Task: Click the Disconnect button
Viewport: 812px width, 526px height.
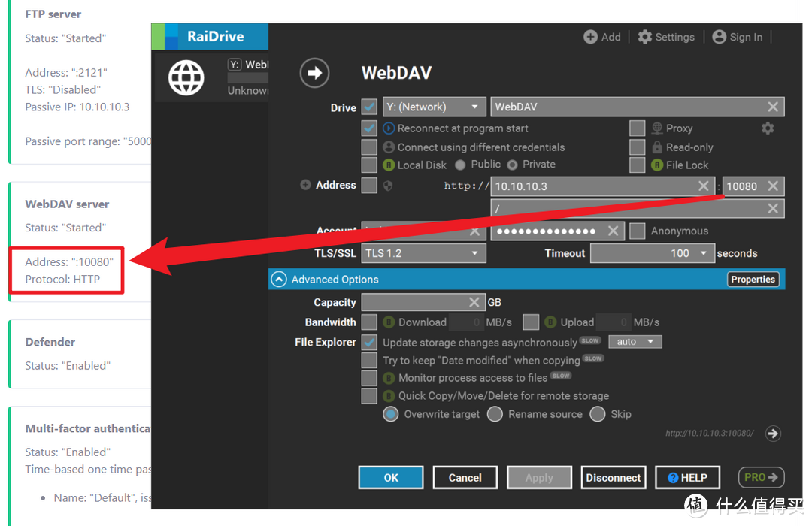Action: coord(614,477)
